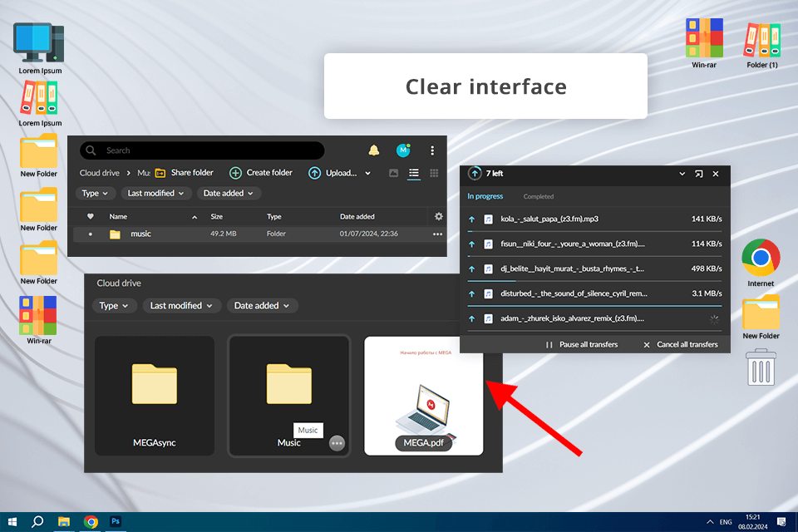Click the disturbed transfer progress bar

pyautogui.click(x=594, y=306)
